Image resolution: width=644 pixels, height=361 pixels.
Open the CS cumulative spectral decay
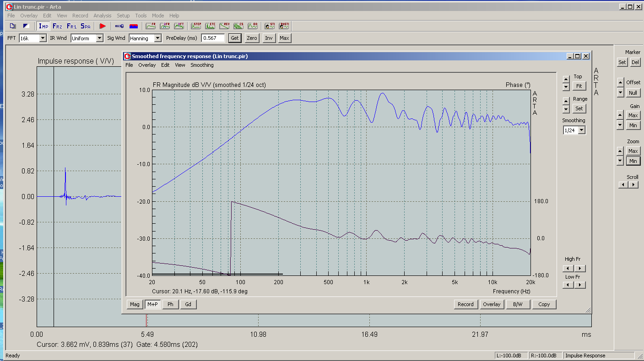point(238,26)
